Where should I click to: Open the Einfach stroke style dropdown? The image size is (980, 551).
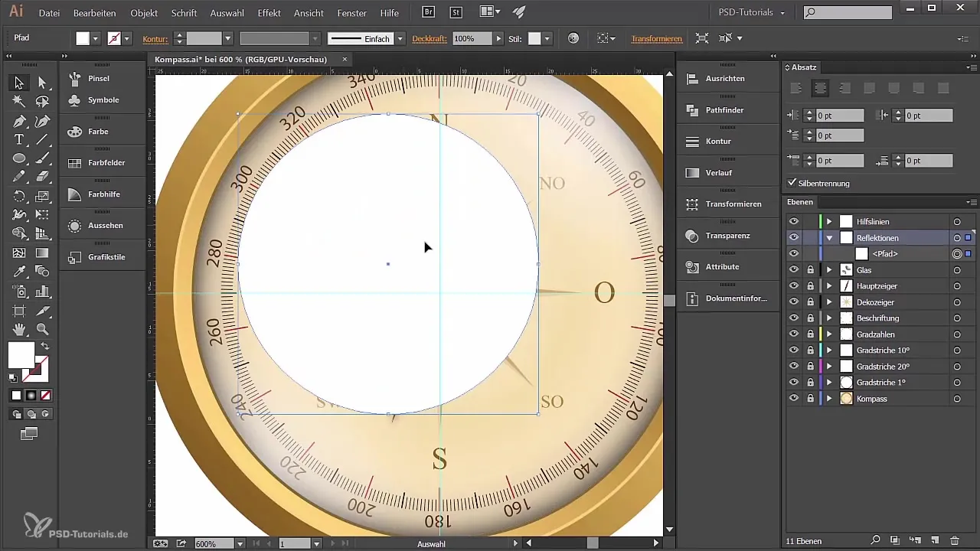pos(400,38)
